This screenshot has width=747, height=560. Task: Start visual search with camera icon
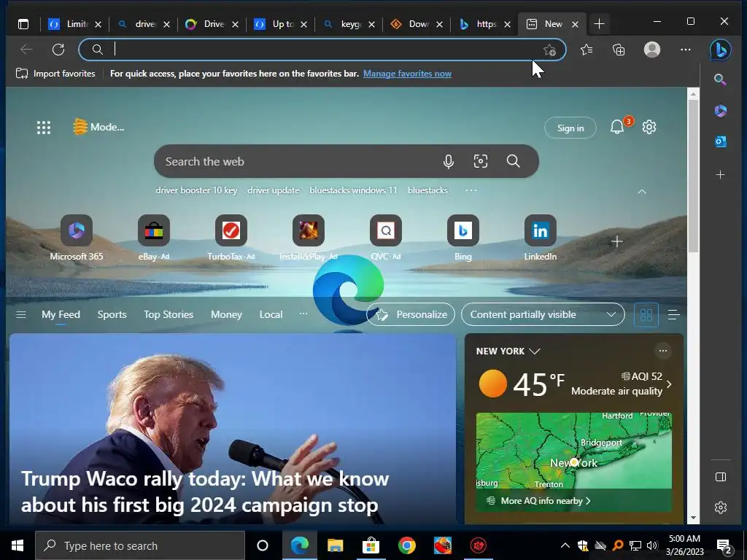[x=480, y=161]
